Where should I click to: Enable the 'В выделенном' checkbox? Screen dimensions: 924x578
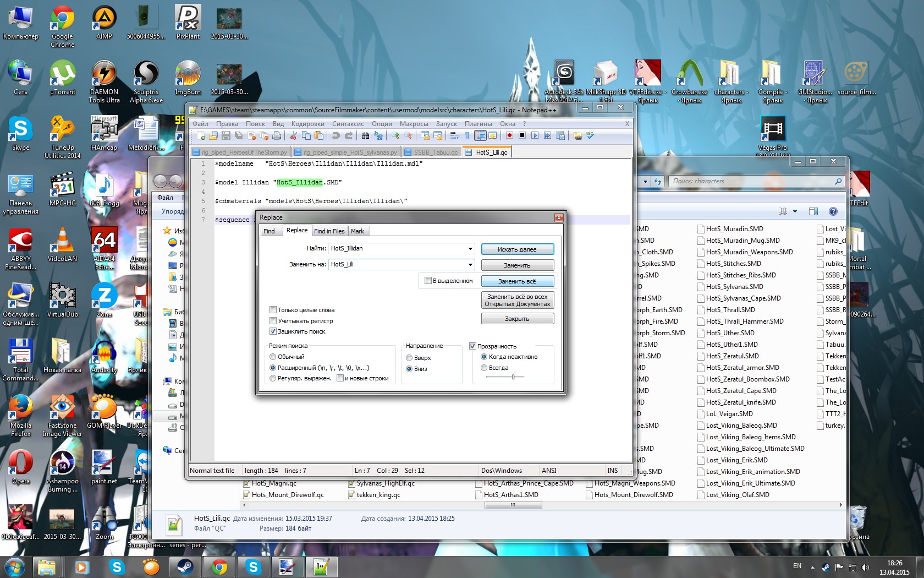(x=428, y=281)
